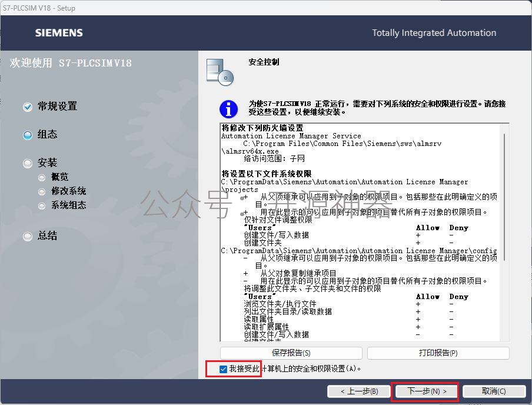
Task: Click the security report vertical scrollbar
Action: (x=504, y=197)
